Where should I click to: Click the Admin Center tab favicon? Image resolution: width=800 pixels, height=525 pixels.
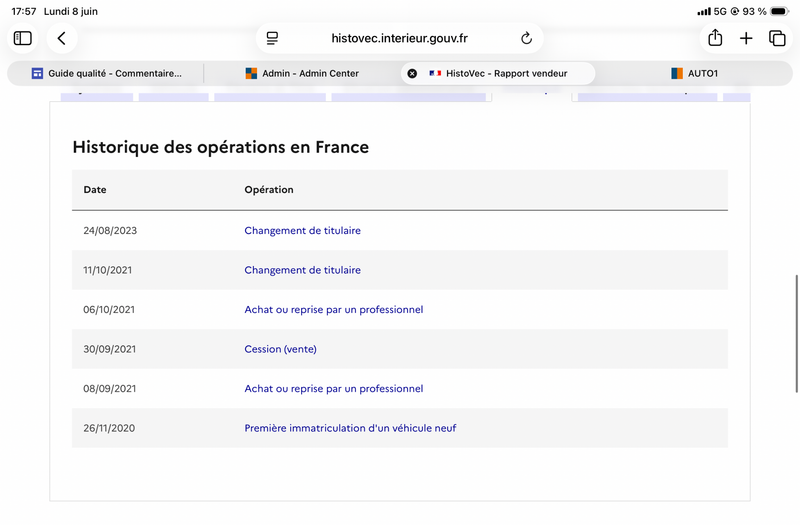tap(251, 73)
